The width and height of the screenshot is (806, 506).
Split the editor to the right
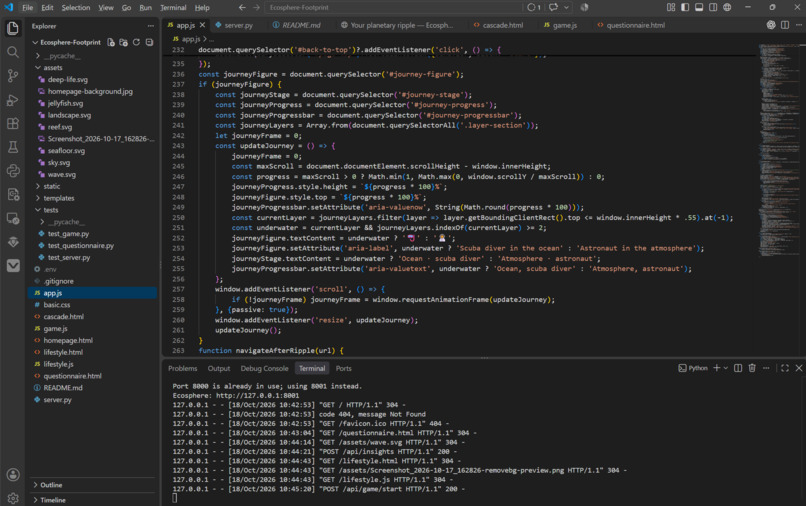[x=785, y=25]
